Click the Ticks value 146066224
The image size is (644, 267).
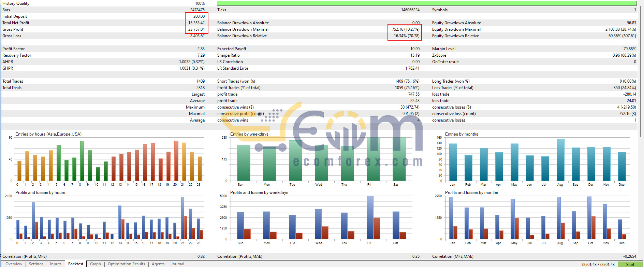410,10
